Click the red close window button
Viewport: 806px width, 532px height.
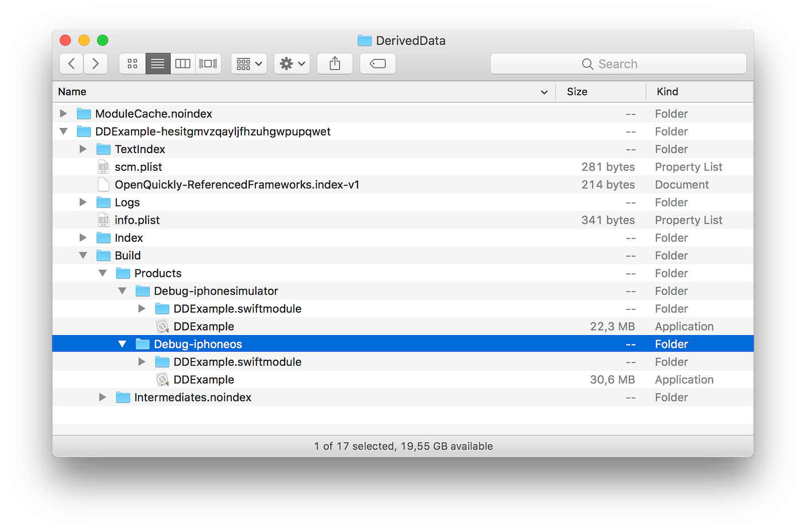coord(65,40)
